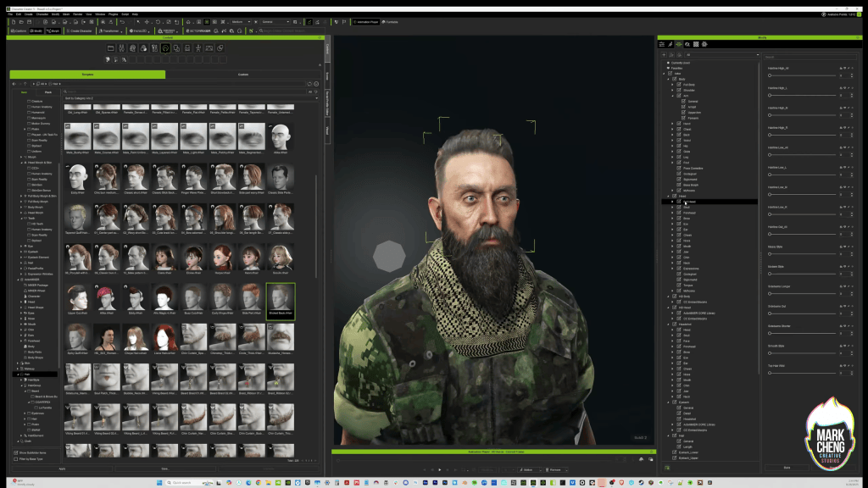Open the Skin materials content category icon
The image size is (868, 488).
(143, 48)
